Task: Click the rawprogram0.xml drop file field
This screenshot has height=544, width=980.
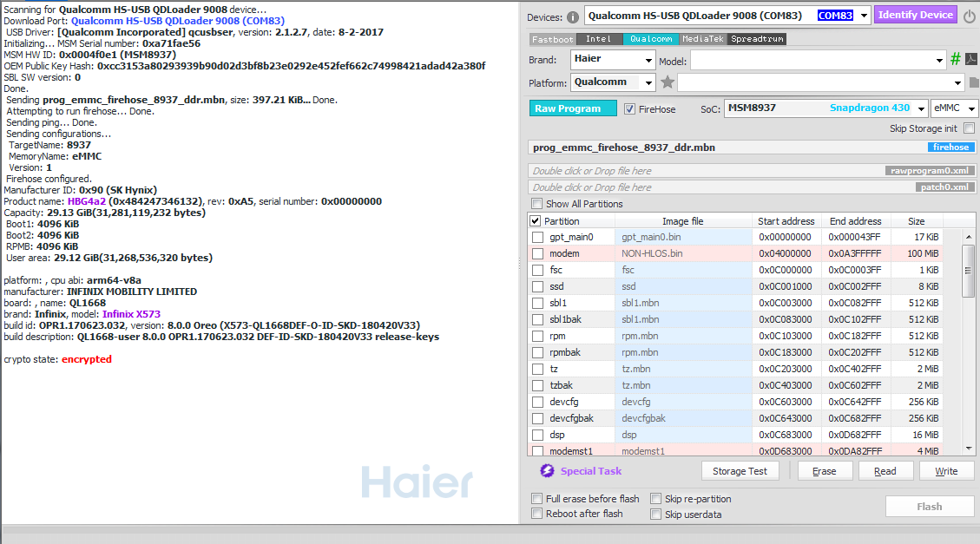Action: point(752,171)
